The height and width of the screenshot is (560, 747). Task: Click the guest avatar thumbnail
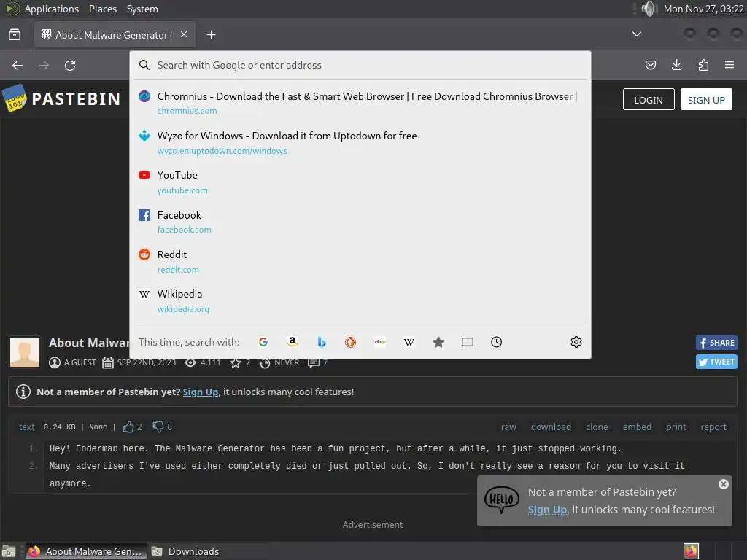click(x=25, y=352)
